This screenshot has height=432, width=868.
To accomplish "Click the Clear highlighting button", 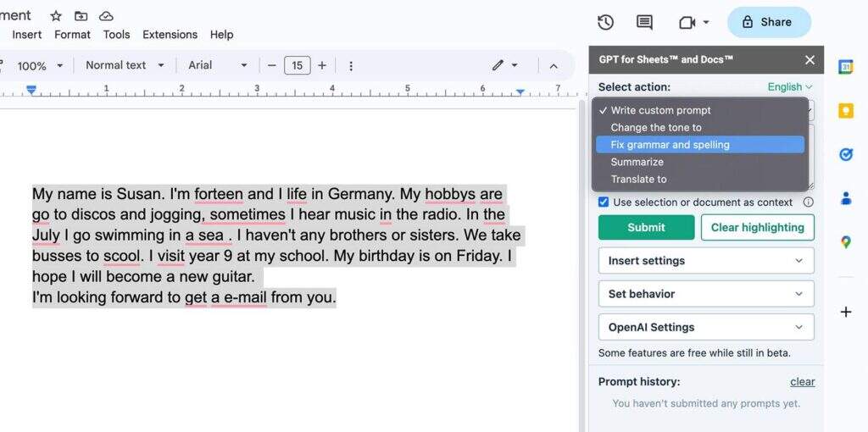I will point(757,227).
